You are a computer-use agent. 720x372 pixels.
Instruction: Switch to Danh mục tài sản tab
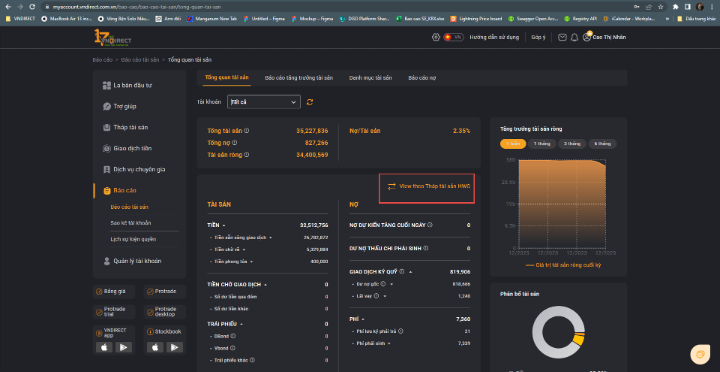(x=371, y=78)
